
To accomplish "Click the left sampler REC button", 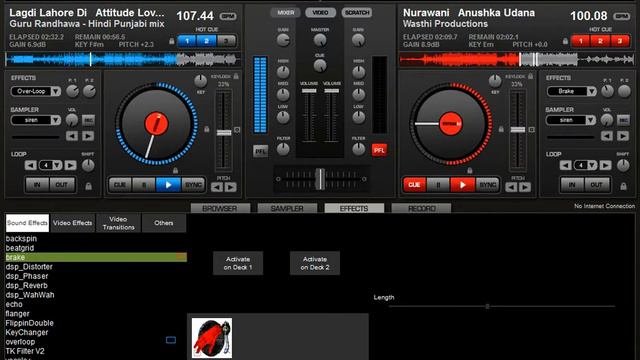I will click(x=88, y=120).
